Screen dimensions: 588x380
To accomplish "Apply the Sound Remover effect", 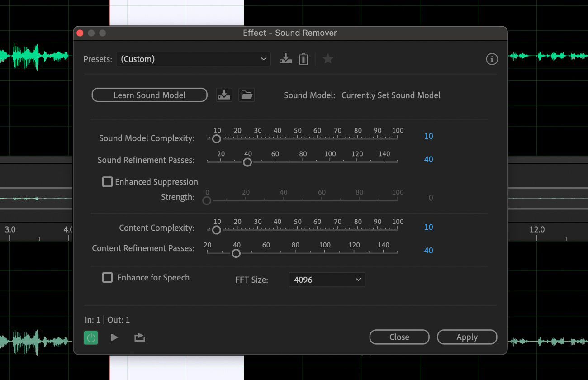I will point(467,337).
